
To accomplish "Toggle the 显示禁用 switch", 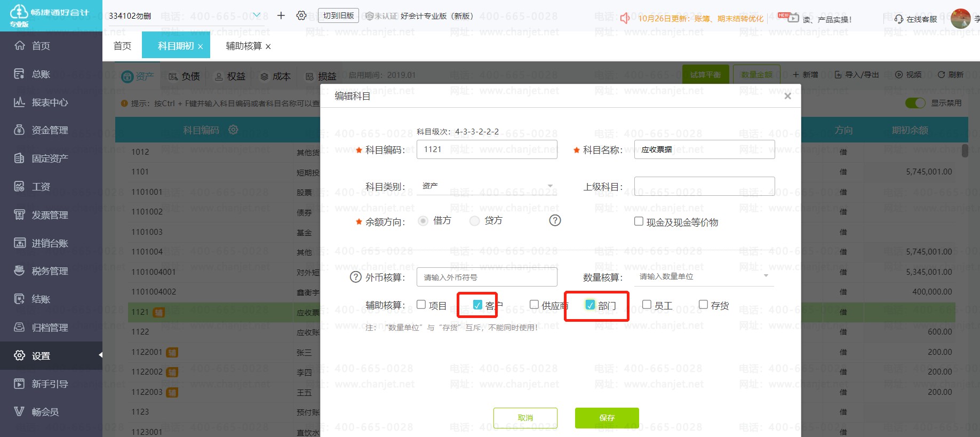I will [915, 103].
